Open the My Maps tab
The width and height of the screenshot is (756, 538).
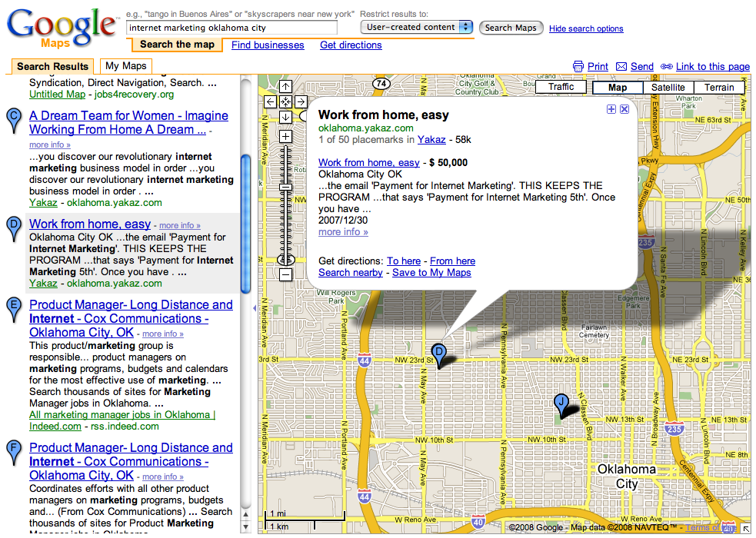point(125,66)
